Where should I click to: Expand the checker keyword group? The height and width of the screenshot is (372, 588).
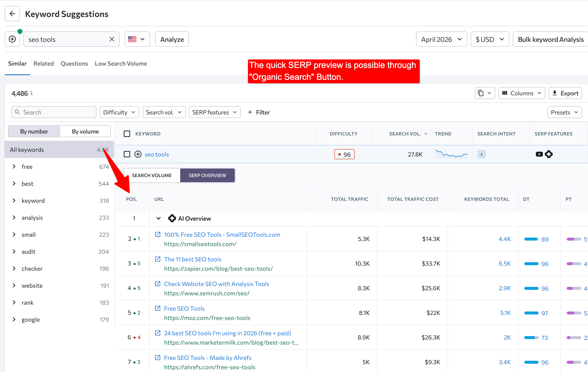(x=14, y=268)
